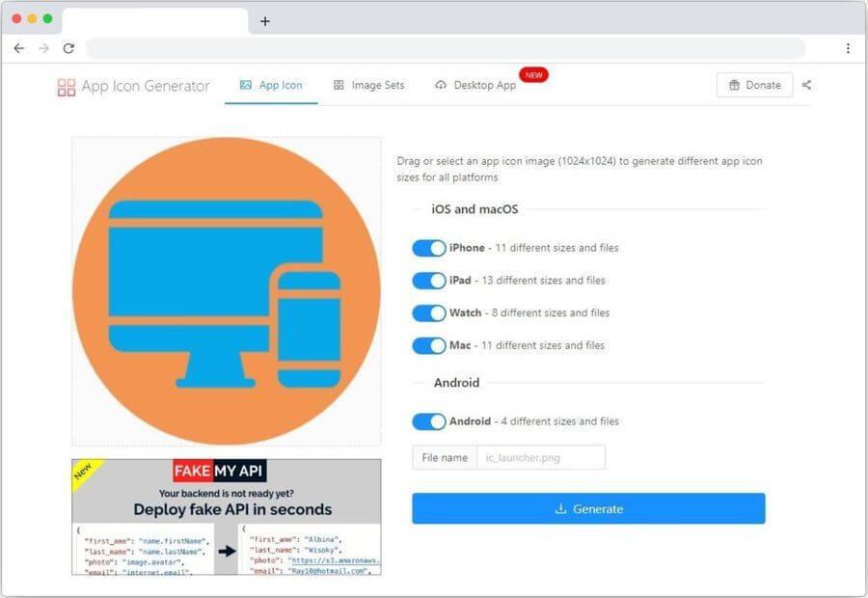Open the Fake My API advertisement
868x598 pixels.
227,517
